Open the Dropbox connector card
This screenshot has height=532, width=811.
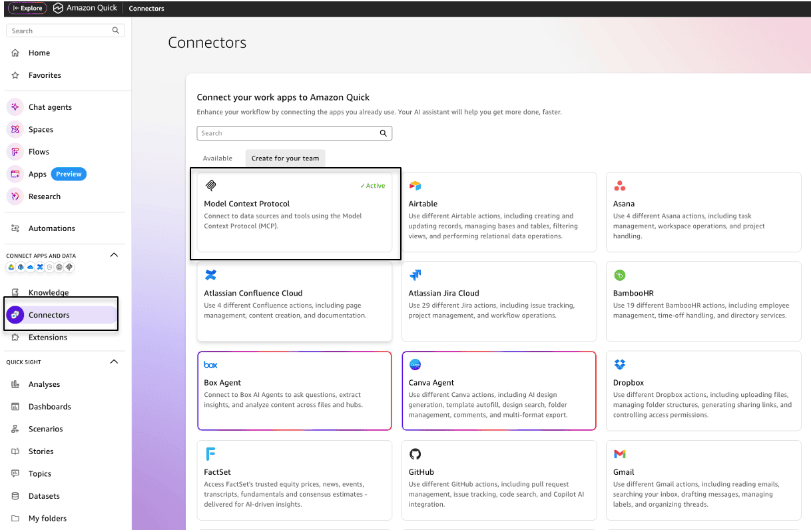point(703,391)
